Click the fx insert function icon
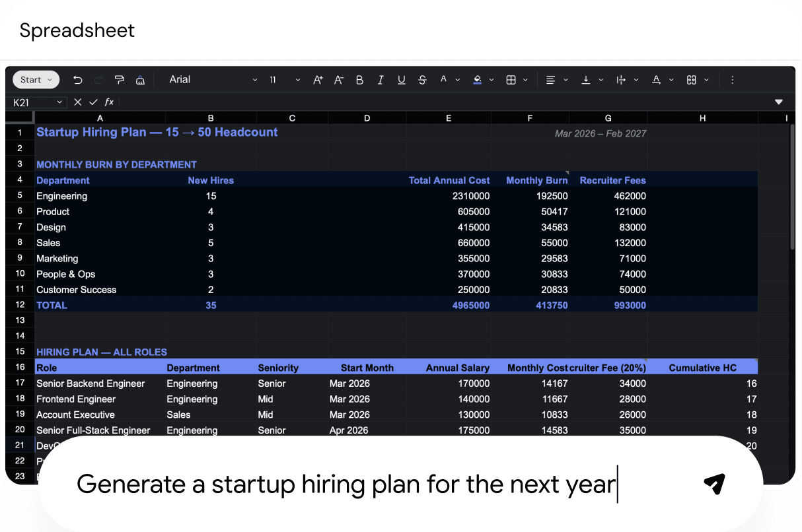This screenshot has width=802, height=532. tap(109, 102)
